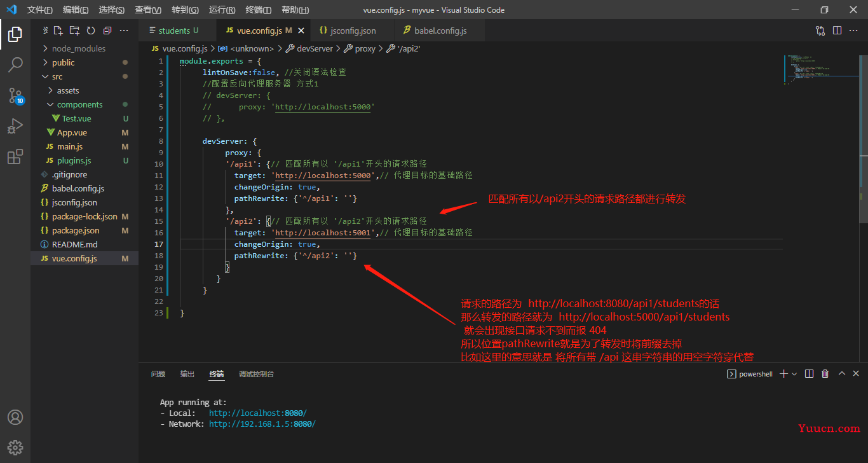Close the bottom terminal panel
This screenshot has width=868, height=463.
click(857, 374)
